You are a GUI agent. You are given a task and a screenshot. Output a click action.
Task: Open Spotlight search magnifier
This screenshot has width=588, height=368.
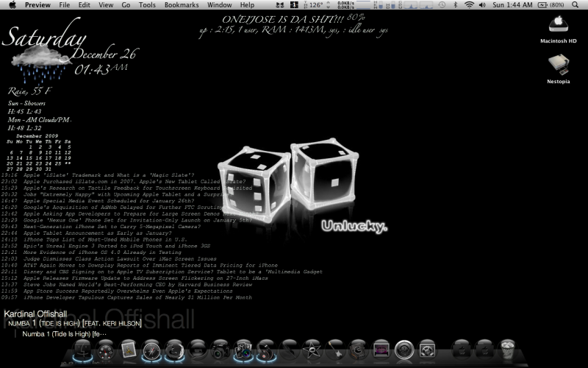click(x=576, y=5)
